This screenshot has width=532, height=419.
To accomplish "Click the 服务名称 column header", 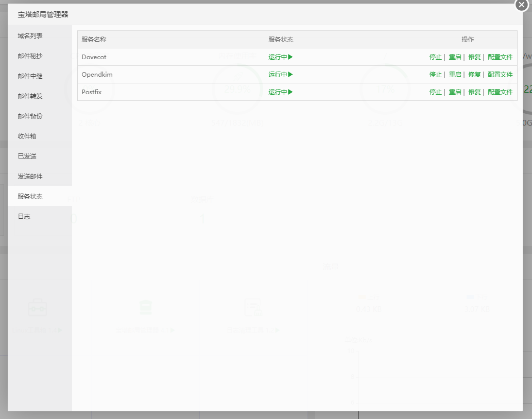I will [94, 40].
